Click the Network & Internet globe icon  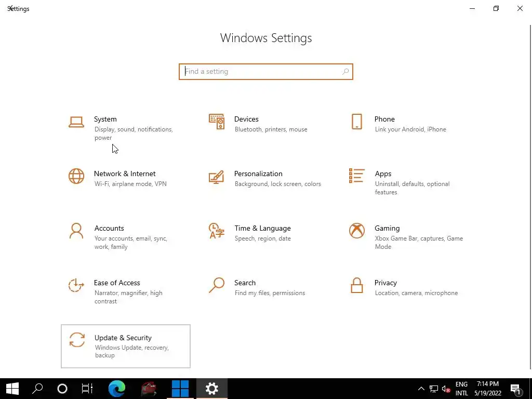pyautogui.click(x=76, y=176)
